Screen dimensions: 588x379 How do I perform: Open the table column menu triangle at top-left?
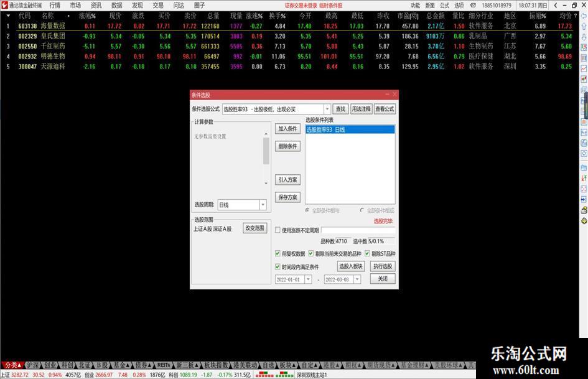point(8,16)
